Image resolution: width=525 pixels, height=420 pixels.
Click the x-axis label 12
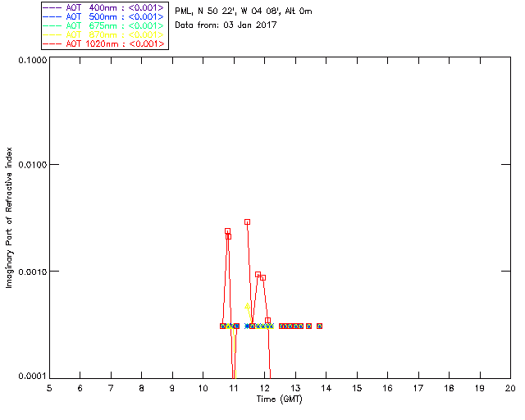pos(264,388)
